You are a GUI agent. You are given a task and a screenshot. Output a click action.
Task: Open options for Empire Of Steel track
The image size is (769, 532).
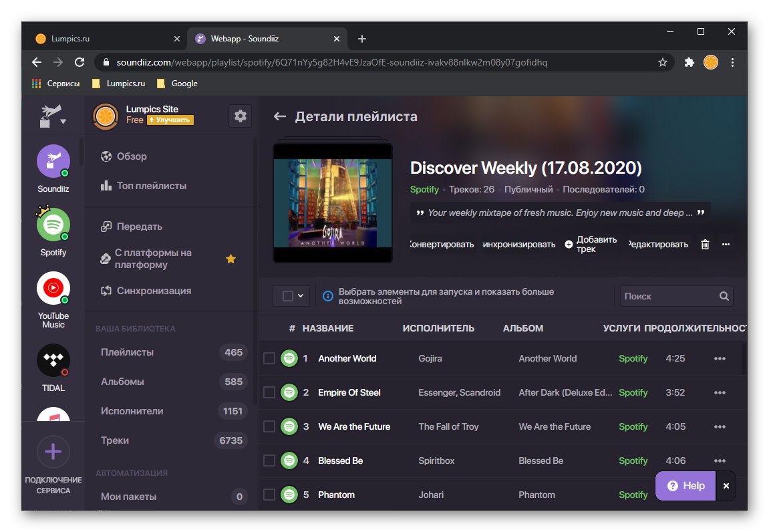coord(720,392)
